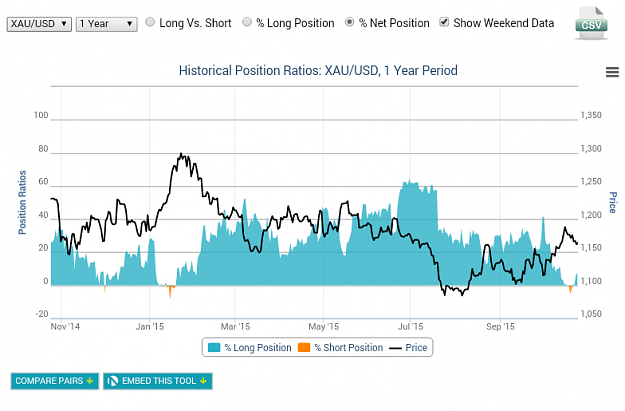Uncheck the Show Weekend Data checkbox

point(444,22)
